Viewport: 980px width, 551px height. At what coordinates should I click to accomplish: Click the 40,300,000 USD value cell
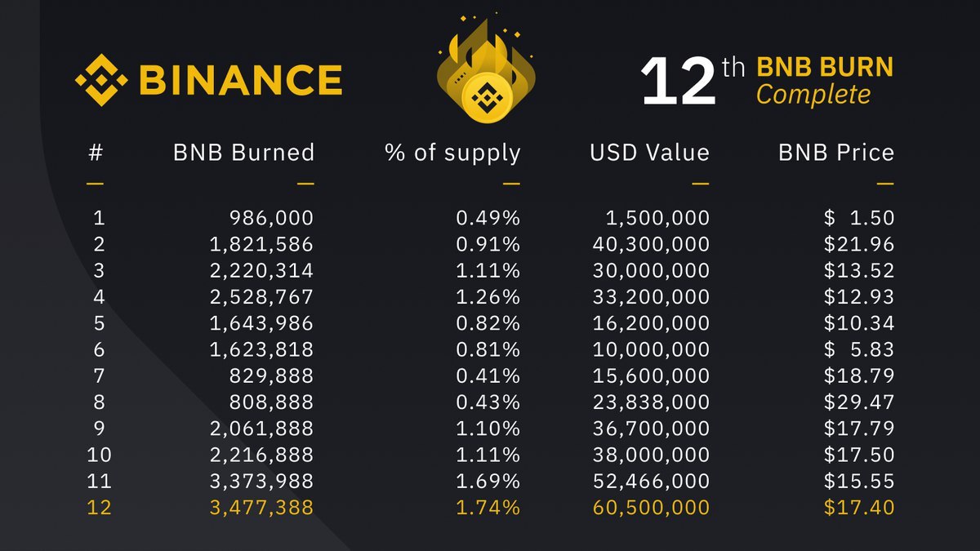pyautogui.click(x=650, y=244)
